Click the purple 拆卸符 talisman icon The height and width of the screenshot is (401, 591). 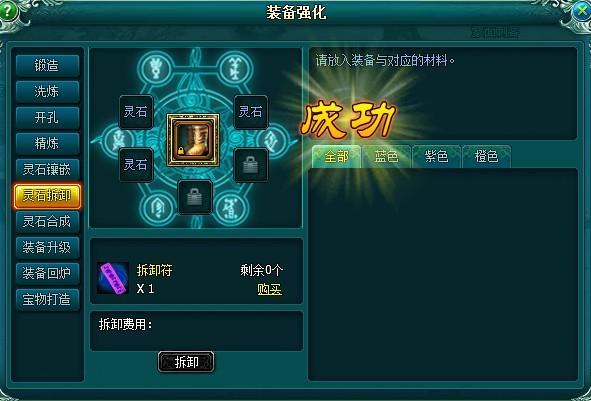[113, 279]
